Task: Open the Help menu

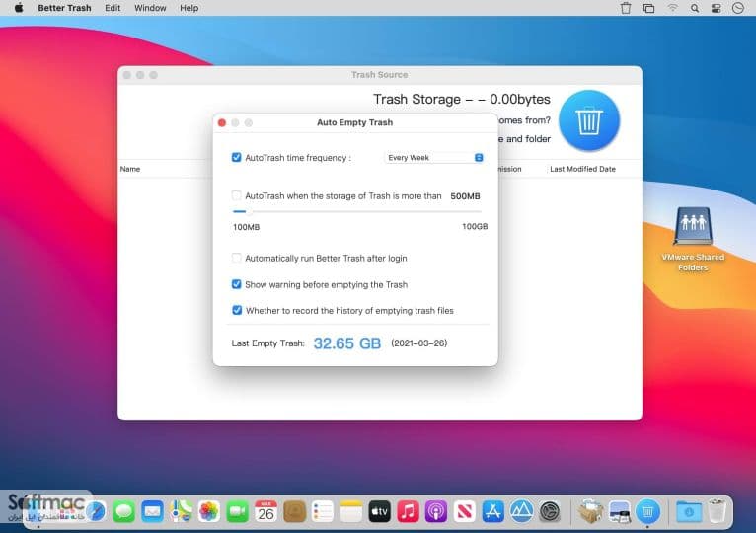Action: [x=189, y=8]
